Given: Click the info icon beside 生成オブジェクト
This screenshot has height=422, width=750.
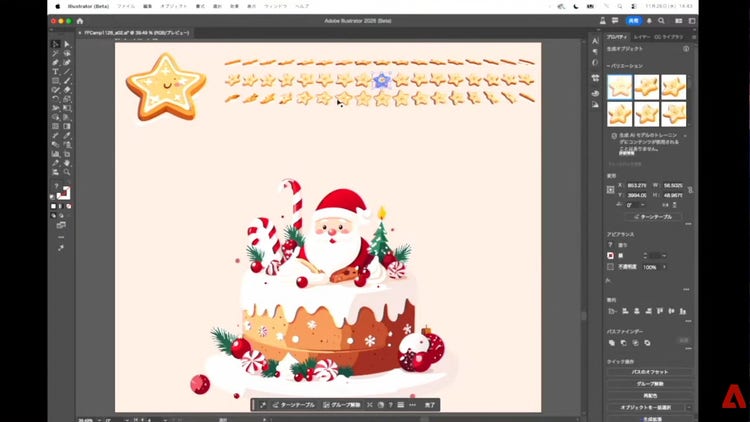Looking at the screenshot, I should click(684, 50).
